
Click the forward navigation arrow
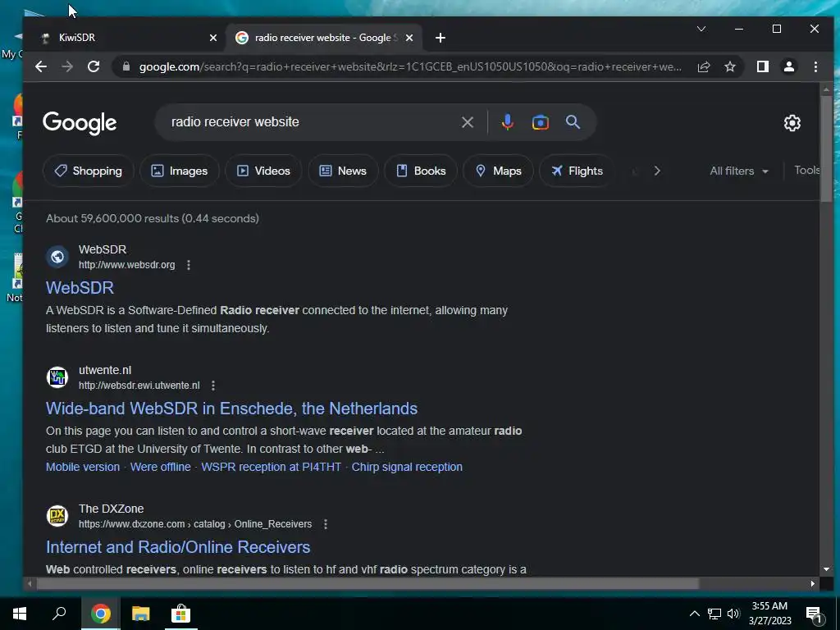tap(67, 66)
